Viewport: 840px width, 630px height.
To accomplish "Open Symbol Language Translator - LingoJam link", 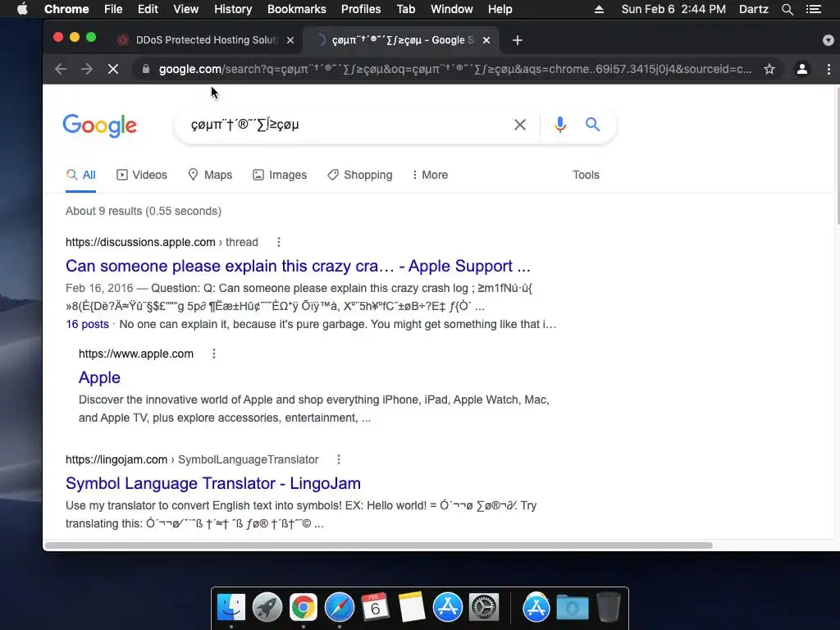I will [213, 483].
